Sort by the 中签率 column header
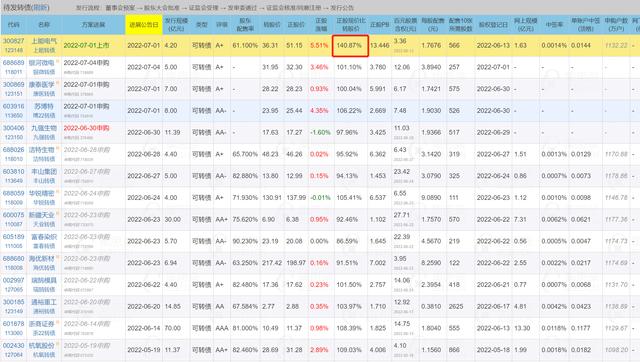This screenshot has height=362, width=640. [554, 24]
